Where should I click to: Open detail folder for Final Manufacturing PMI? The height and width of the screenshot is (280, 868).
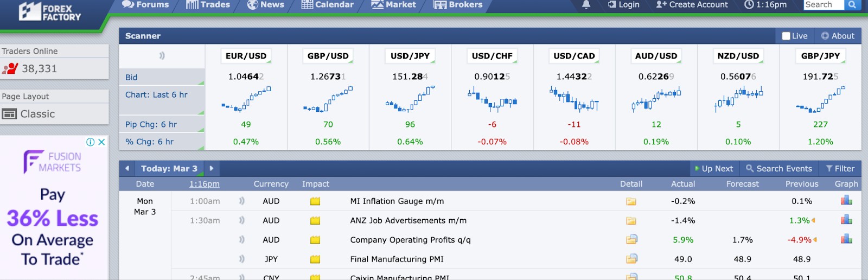pos(631,259)
